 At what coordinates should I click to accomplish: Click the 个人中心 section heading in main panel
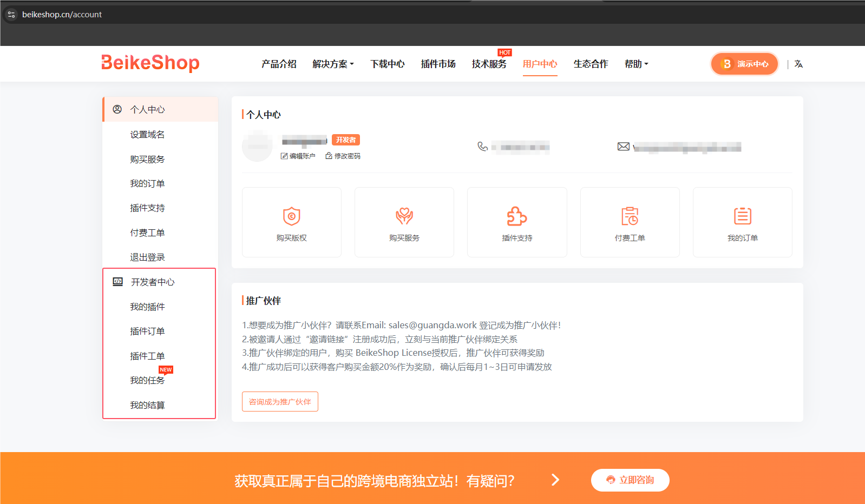(x=264, y=115)
